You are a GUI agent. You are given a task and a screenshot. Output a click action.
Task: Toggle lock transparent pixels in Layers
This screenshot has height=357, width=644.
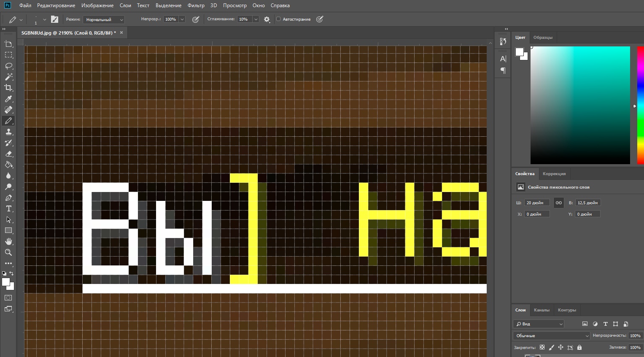coord(542,347)
